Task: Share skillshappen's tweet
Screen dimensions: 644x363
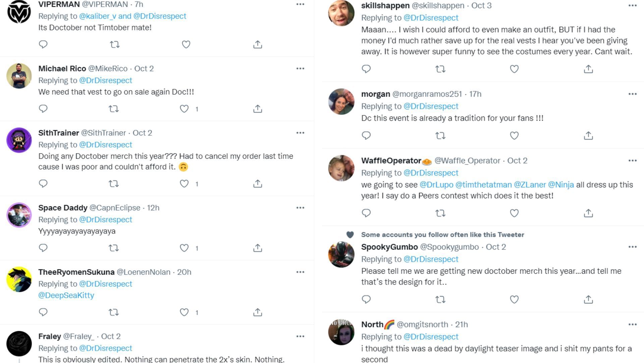Action: [588, 69]
